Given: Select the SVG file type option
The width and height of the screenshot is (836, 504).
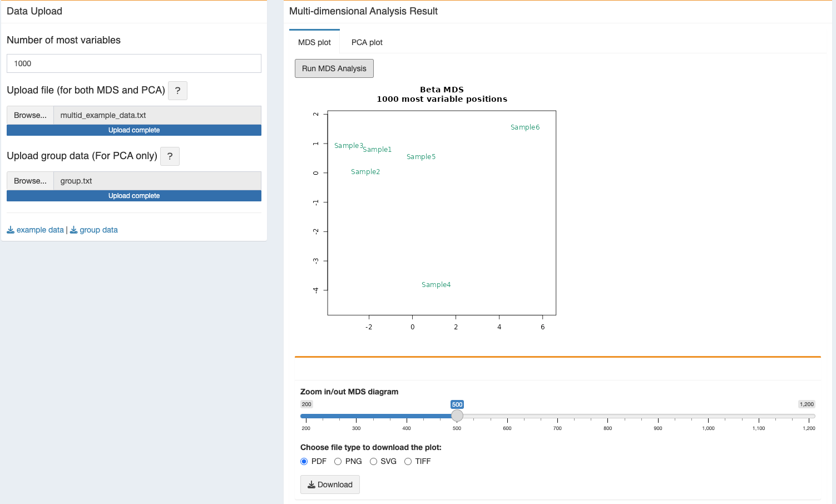Looking at the screenshot, I should click(373, 461).
